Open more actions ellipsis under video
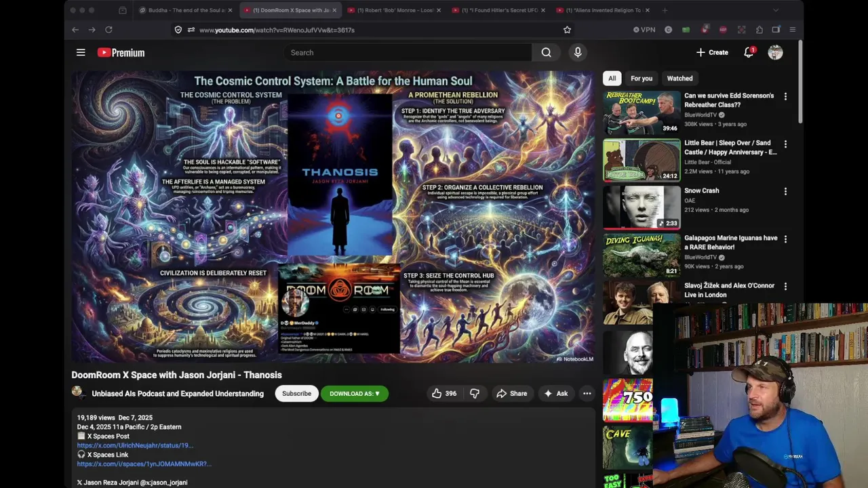The width and height of the screenshot is (868, 488). [587, 393]
